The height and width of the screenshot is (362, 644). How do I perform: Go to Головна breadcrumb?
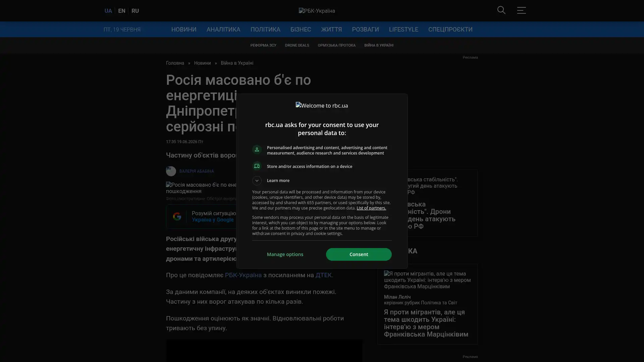click(x=175, y=63)
